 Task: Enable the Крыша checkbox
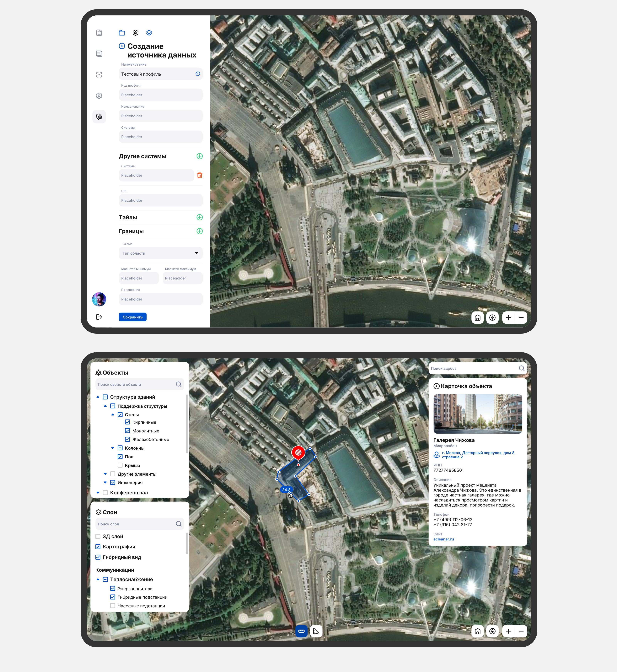point(120,465)
